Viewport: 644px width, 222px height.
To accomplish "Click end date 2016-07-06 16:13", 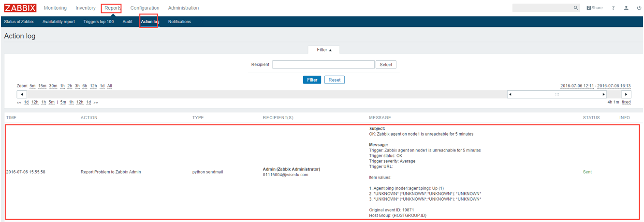I will 615,86.
